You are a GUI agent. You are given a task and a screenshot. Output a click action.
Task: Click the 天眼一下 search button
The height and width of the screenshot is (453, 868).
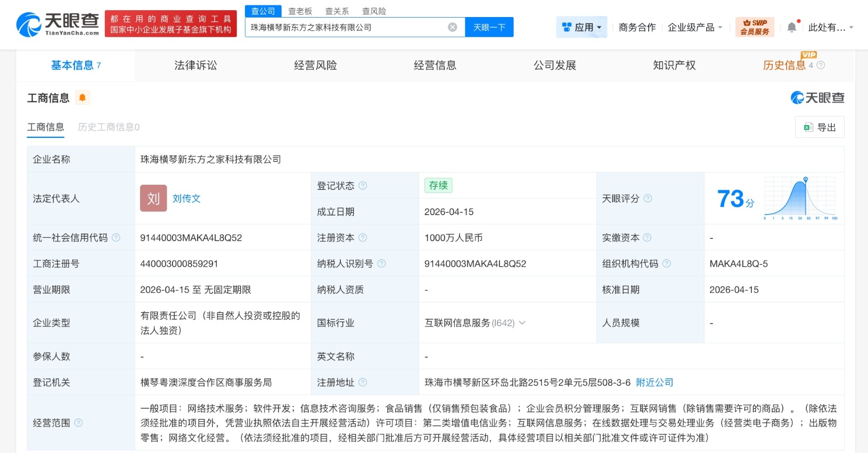489,27
